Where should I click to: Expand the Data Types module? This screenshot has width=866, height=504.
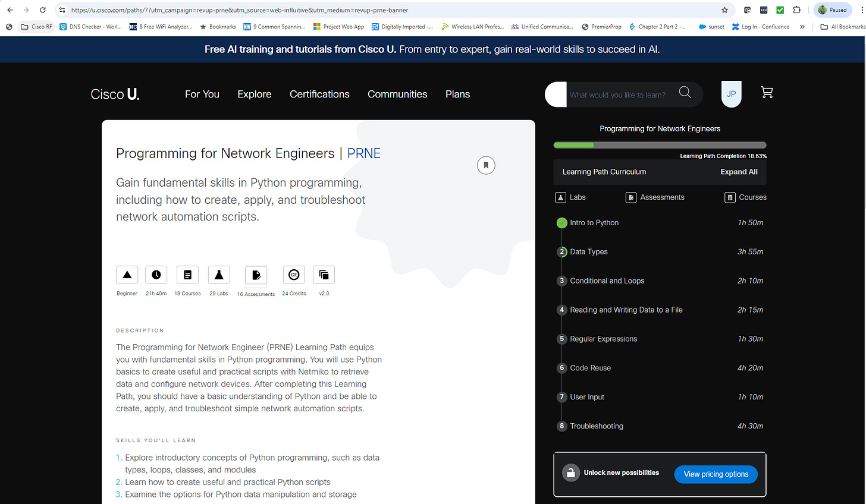pyautogui.click(x=660, y=252)
